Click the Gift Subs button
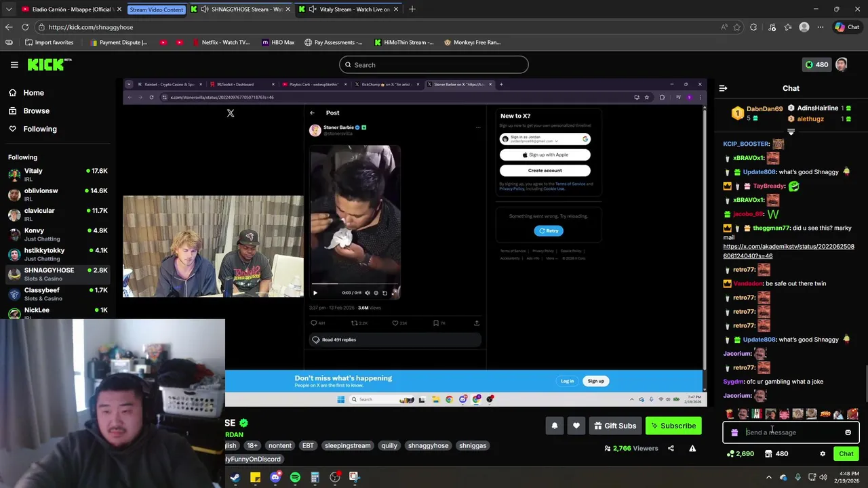The width and height of the screenshot is (868, 488). coord(615,426)
